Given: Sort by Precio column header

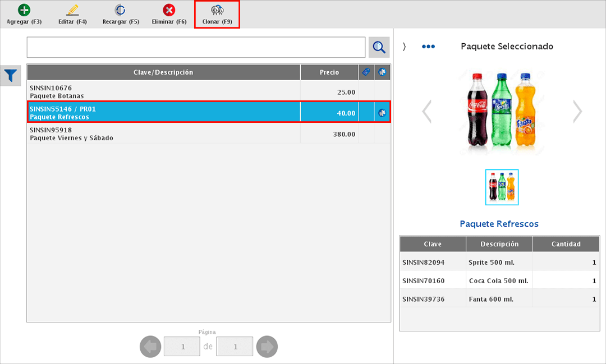Looking at the screenshot, I should (x=329, y=72).
